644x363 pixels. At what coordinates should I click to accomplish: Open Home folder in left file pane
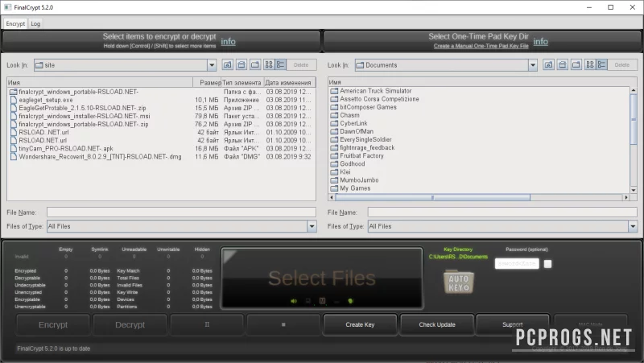click(242, 65)
